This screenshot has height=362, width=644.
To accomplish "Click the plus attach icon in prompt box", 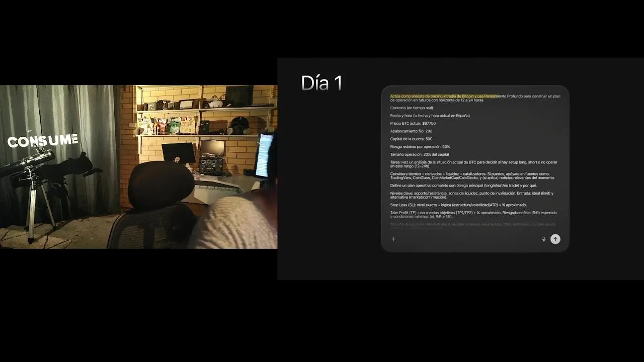I will tap(393, 239).
